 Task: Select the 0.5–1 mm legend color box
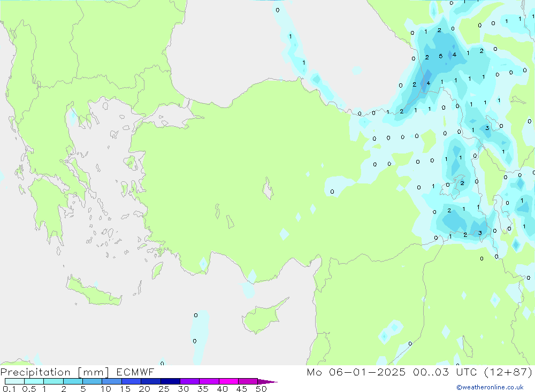click(34, 381)
